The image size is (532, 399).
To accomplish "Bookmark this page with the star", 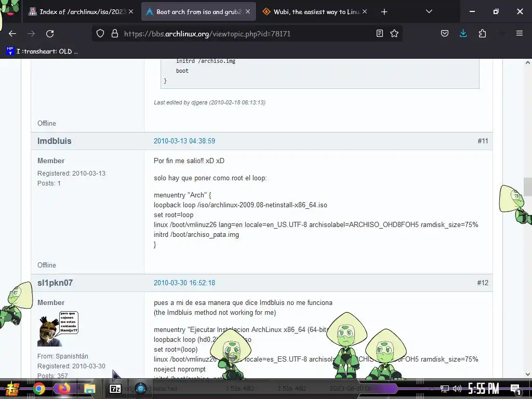I will [x=394, y=33].
